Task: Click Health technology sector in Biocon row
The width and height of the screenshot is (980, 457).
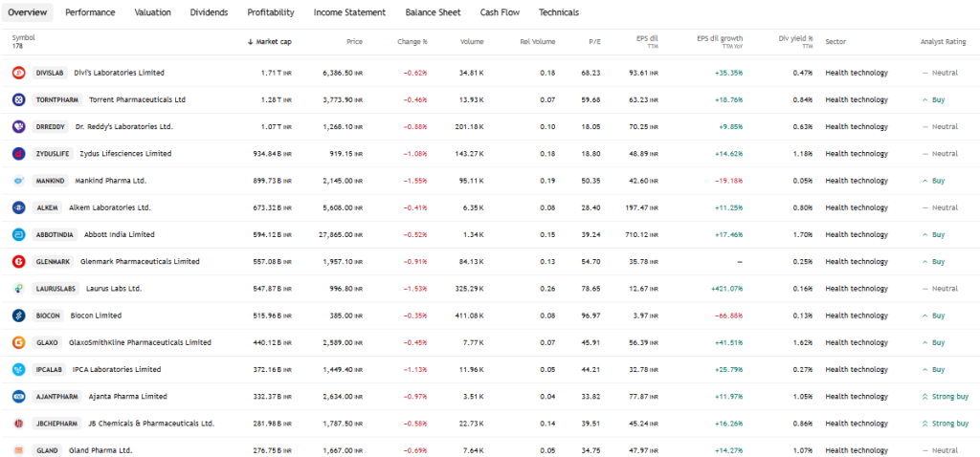Action: tap(857, 316)
